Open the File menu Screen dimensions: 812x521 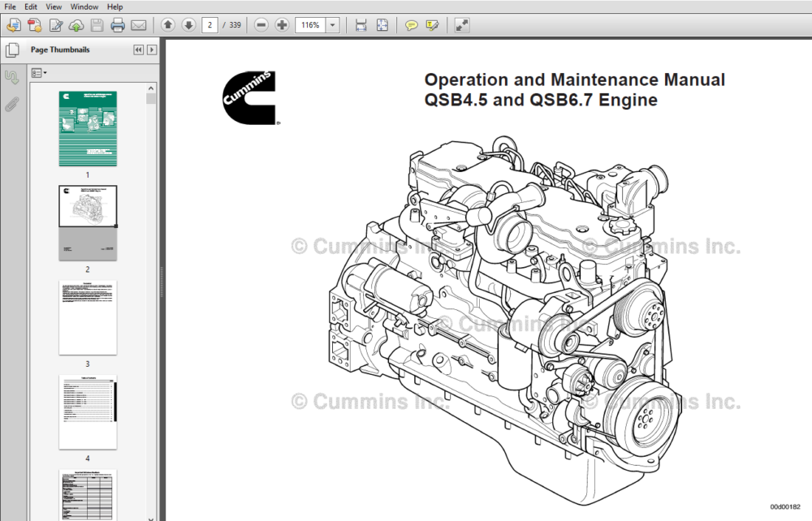(10, 6)
